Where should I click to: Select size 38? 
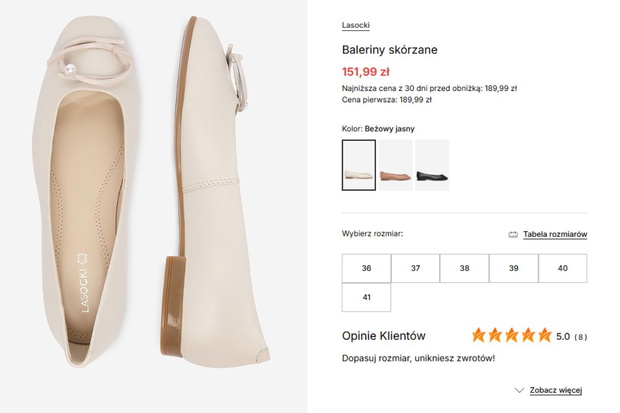point(465,268)
